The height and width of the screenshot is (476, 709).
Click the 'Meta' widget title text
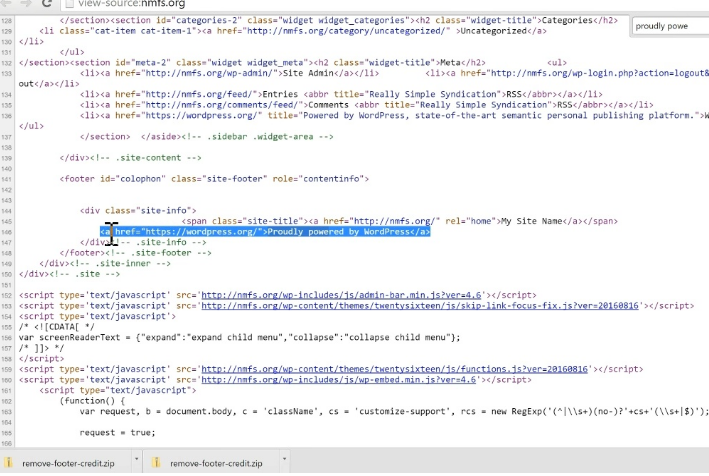click(x=450, y=63)
